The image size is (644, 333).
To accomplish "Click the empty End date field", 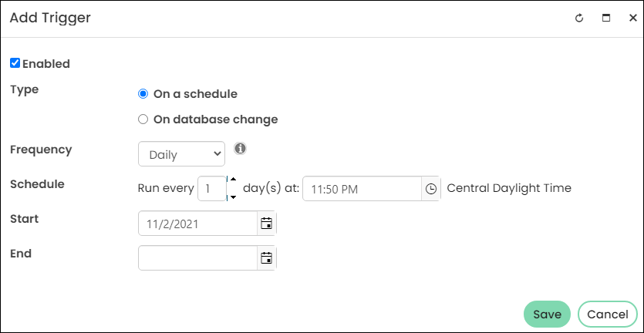I will (198, 258).
